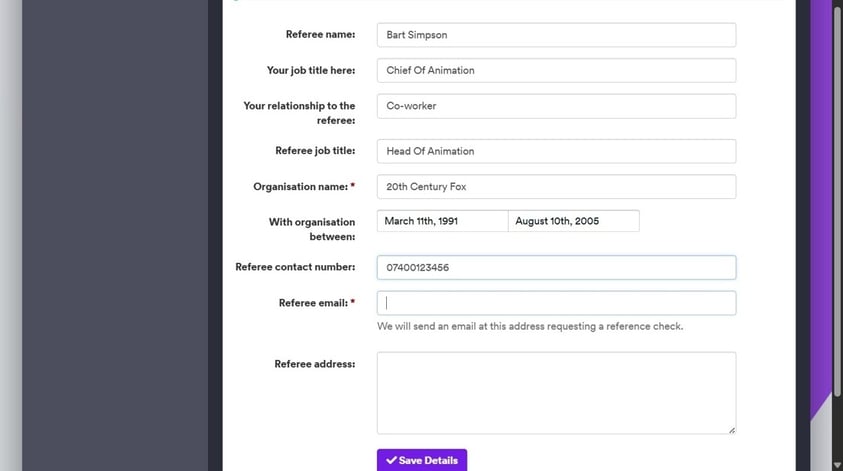843x471 pixels.
Task: Click the 'Referee contact number:' label
Action: pos(295,267)
